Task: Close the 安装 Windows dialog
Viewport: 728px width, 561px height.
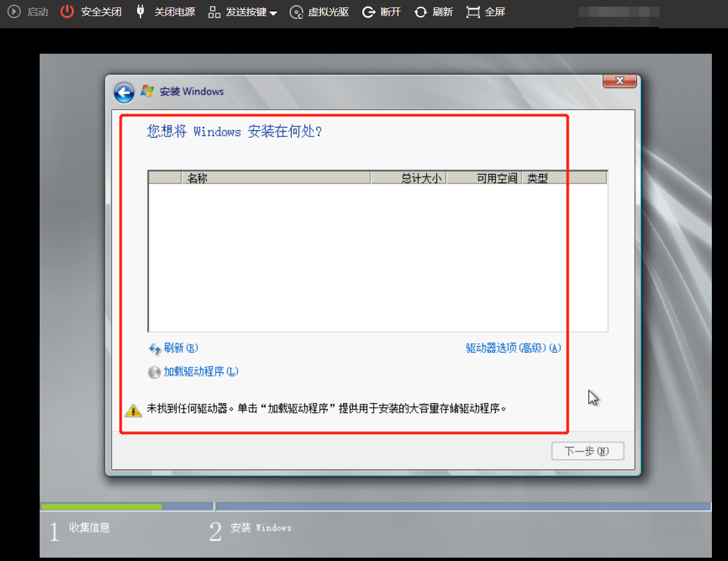Action: pos(619,81)
